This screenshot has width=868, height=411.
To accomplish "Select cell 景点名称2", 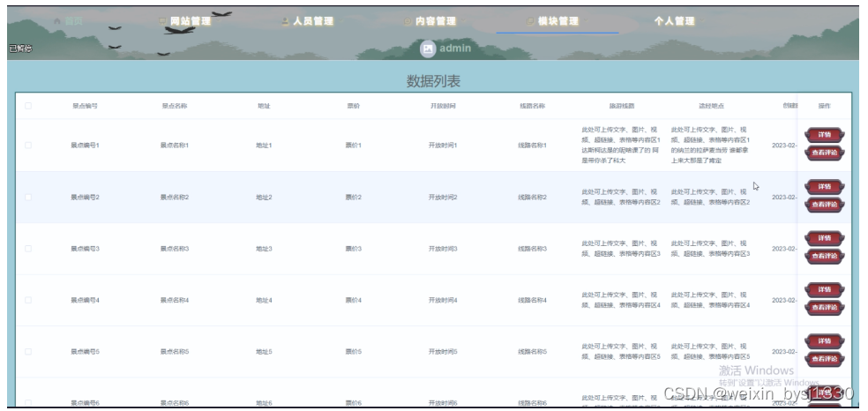I will (x=175, y=197).
